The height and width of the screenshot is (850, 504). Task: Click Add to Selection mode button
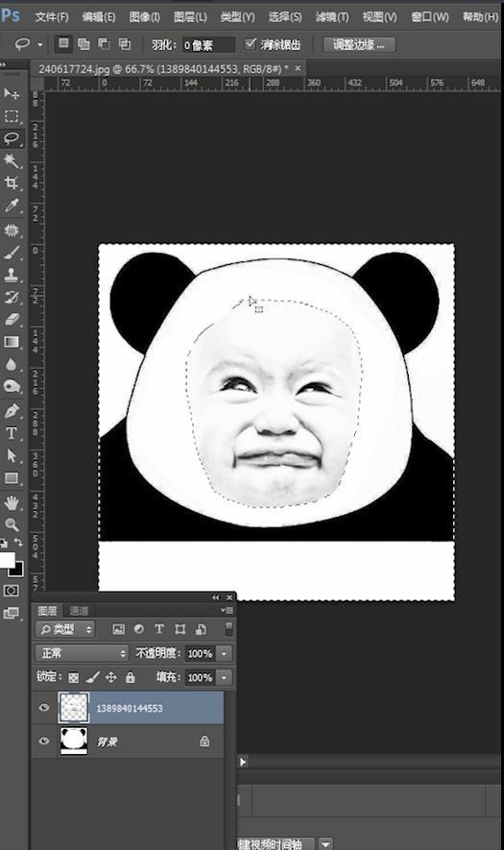[84, 44]
